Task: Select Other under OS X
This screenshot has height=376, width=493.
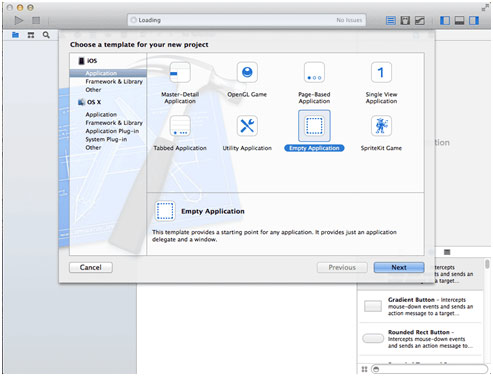Action: point(93,147)
